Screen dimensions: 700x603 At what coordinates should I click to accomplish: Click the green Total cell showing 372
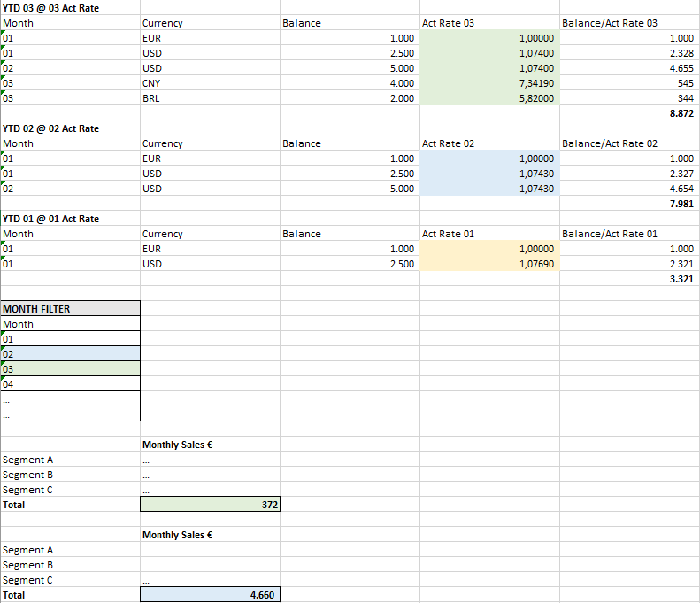(x=211, y=505)
